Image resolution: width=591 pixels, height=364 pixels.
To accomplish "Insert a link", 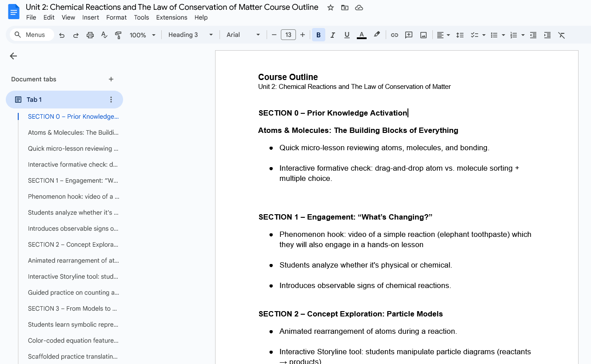I will click(395, 35).
